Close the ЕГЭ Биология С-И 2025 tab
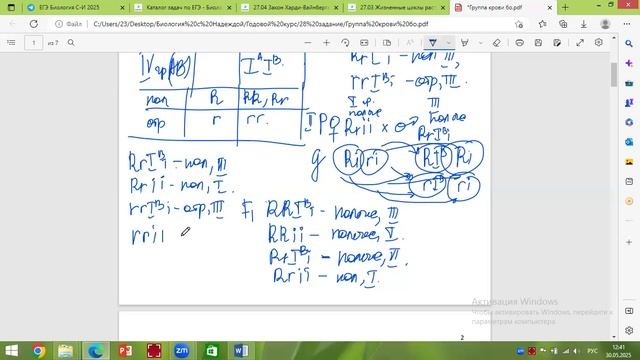This screenshot has height=360, width=640. pyautogui.click(x=122, y=8)
